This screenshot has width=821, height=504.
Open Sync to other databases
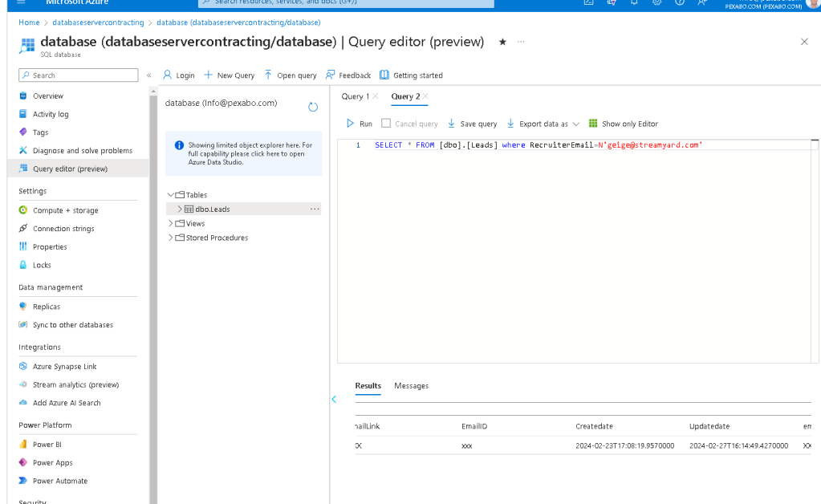73,325
